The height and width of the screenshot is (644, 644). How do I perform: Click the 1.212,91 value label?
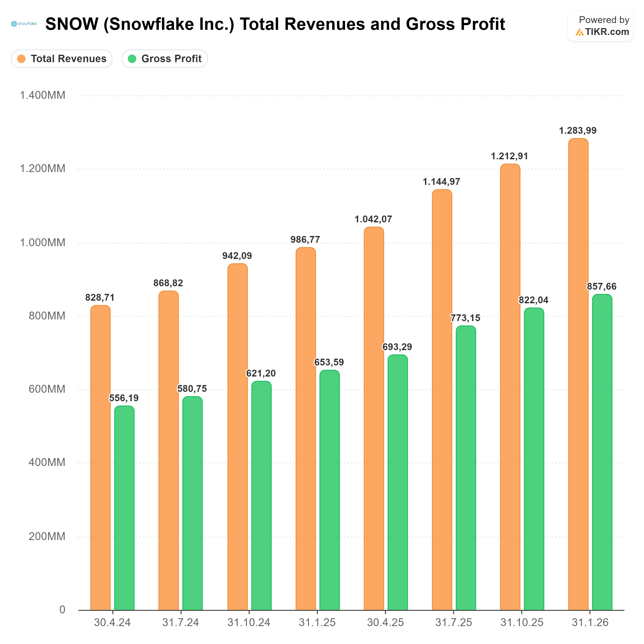509,156
